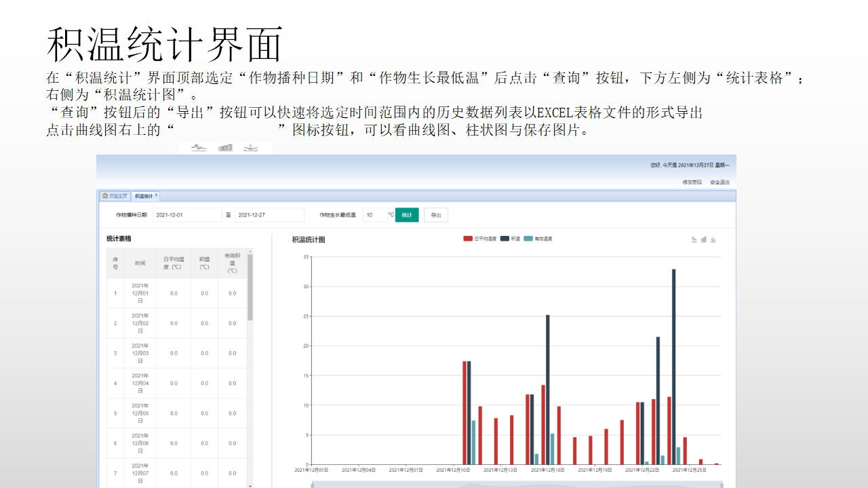Close the 积温统计 tab with its x
The width and height of the screenshot is (868, 488).
pos(156,195)
